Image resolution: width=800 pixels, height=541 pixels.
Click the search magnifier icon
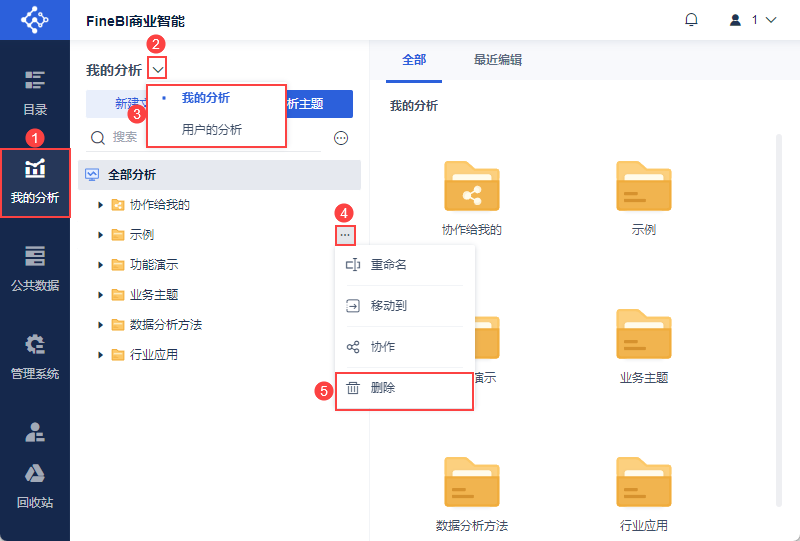[x=97, y=137]
